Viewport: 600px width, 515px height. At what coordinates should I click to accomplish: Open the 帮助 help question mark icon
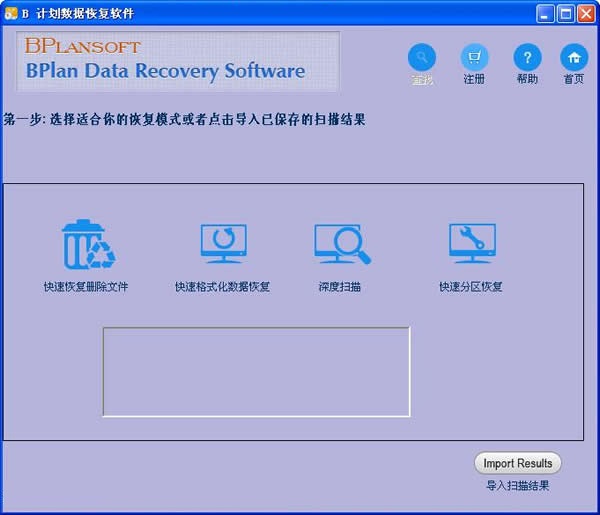coord(527,58)
